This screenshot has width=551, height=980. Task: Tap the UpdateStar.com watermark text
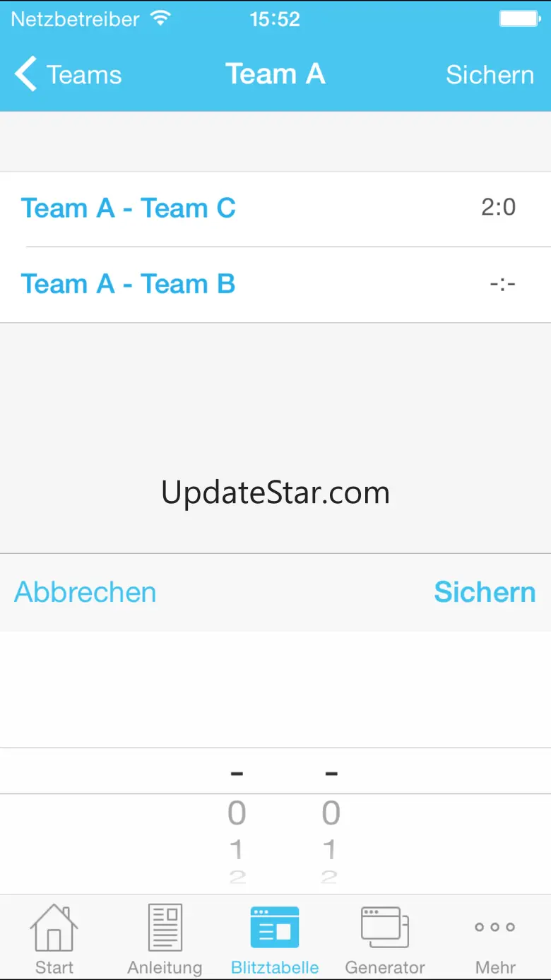275,492
